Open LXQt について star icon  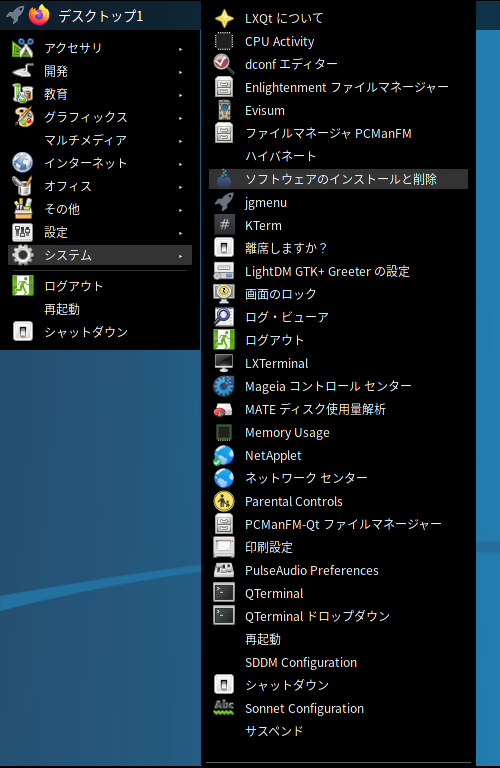(x=224, y=18)
